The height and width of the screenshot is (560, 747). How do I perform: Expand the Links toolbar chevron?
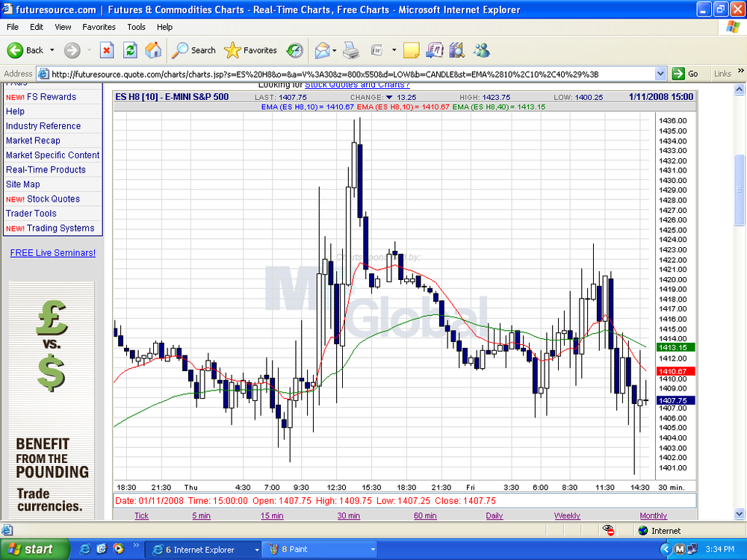tap(741, 70)
